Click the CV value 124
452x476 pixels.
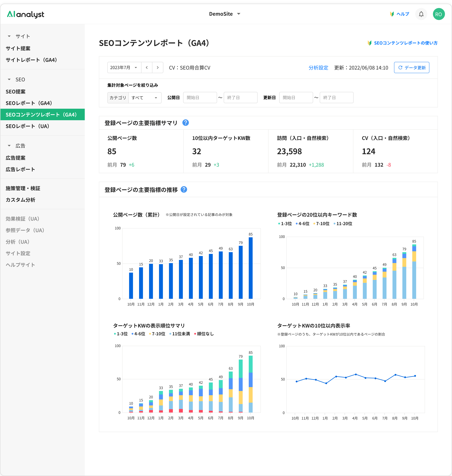point(369,151)
